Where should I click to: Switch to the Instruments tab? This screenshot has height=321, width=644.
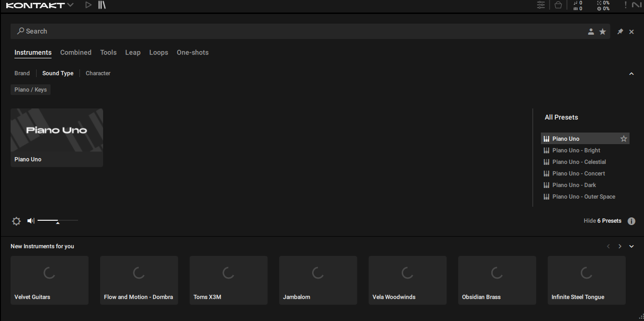pyautogui.click(x=33, y=53)
